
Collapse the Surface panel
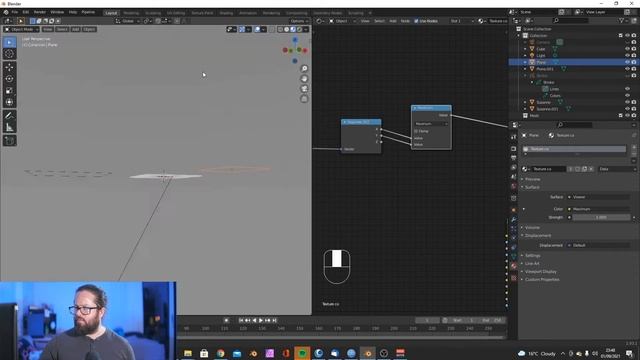click(x=532, y=187)
